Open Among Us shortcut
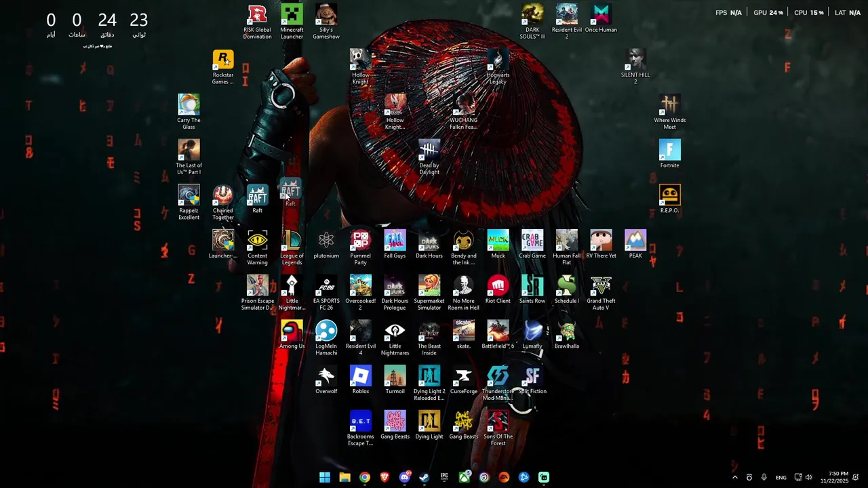 point(292,335)
